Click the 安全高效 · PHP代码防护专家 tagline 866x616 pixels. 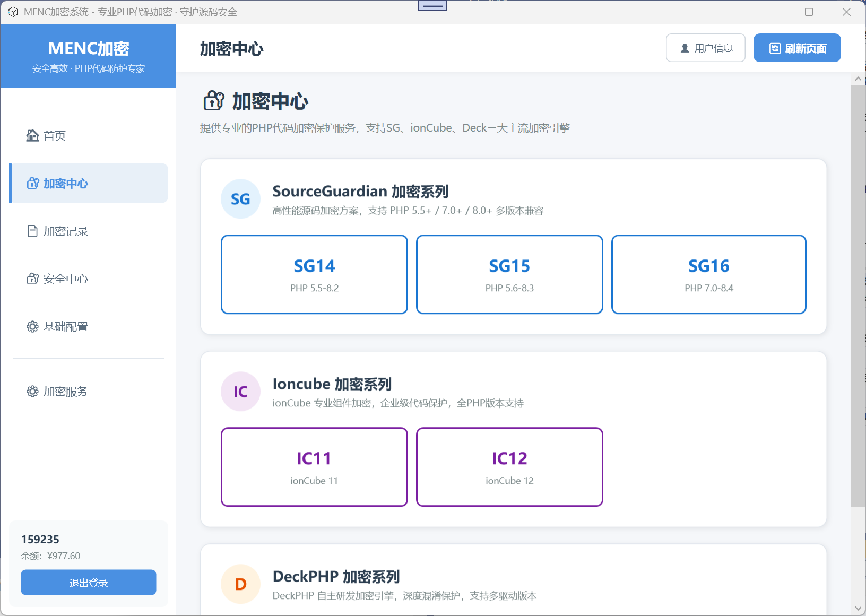[89, 68]
